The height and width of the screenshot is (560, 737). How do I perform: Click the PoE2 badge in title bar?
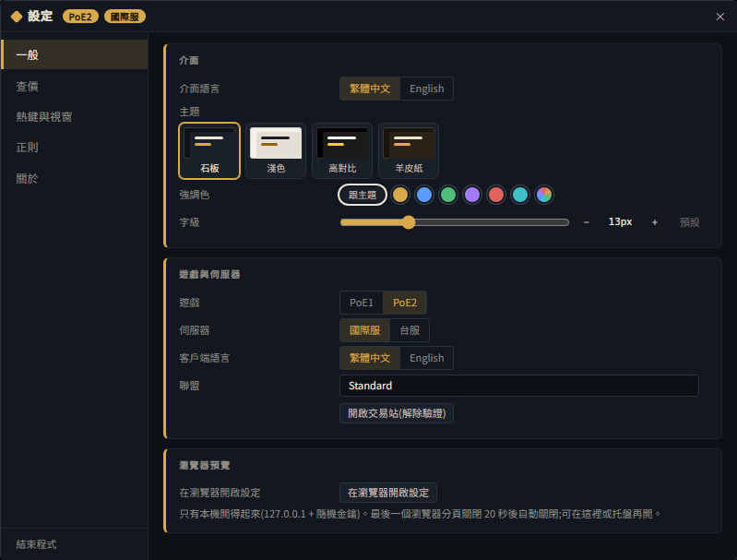(x=80, y=17)
